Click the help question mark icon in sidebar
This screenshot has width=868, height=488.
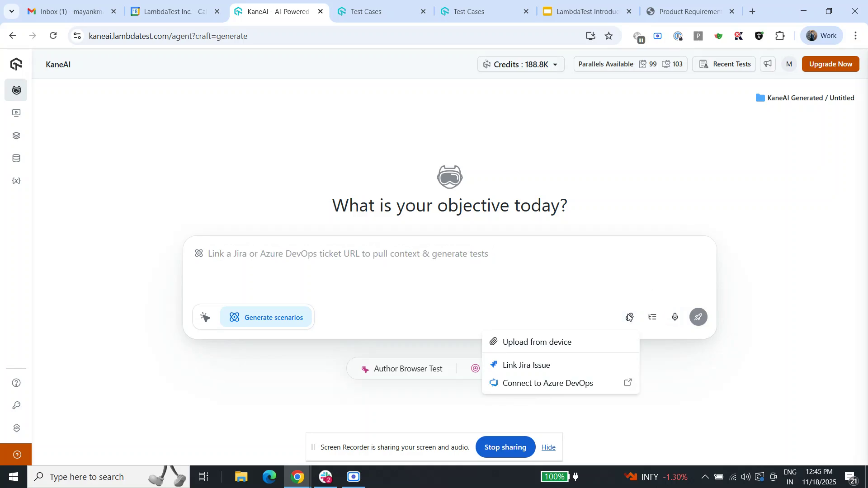[16, 382]
